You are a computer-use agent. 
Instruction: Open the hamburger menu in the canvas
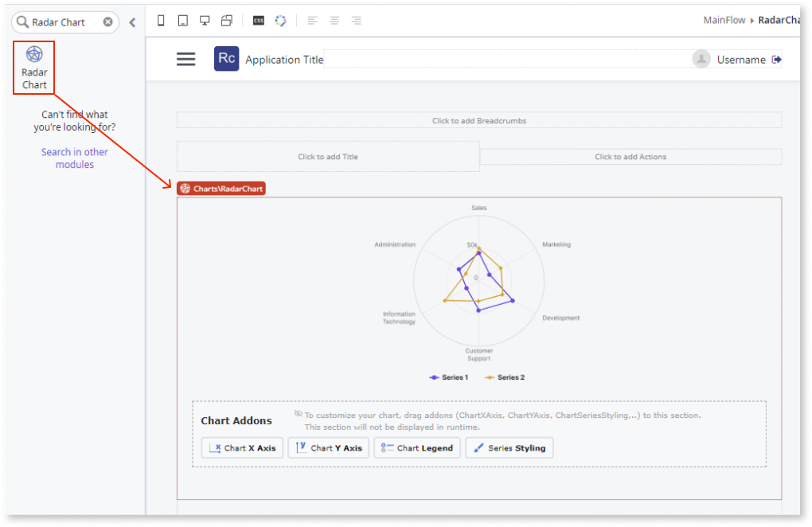(x=185, y=59)
